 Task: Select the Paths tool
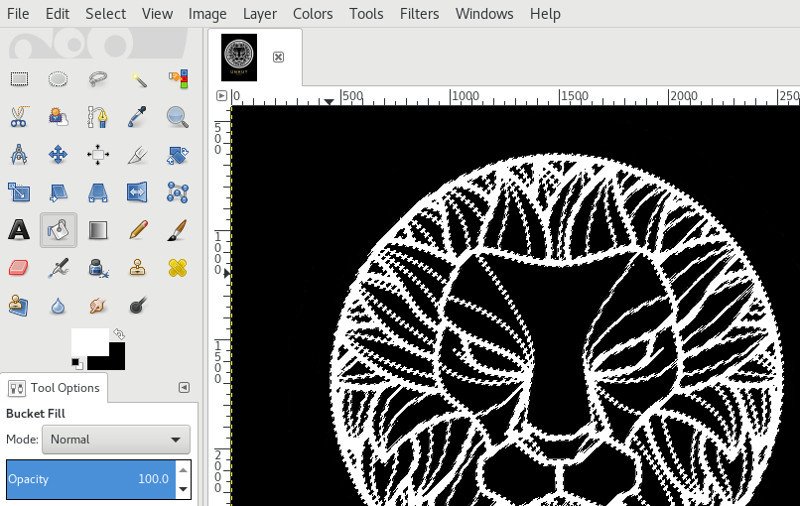click(98, 117)
